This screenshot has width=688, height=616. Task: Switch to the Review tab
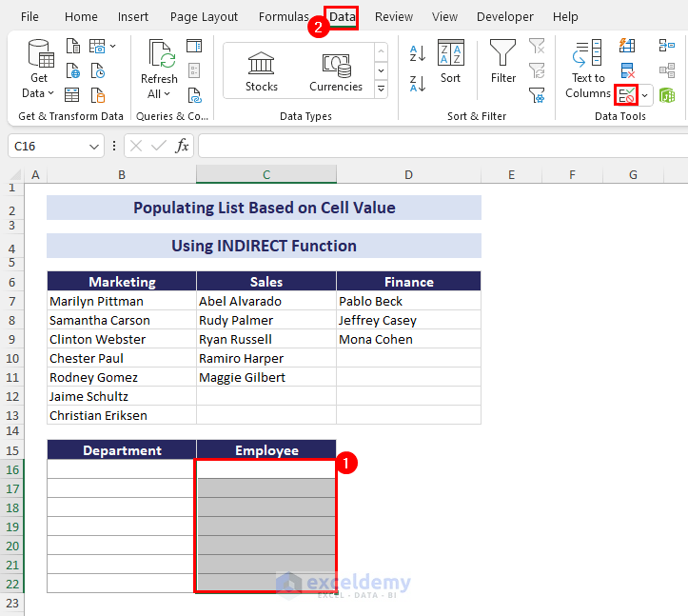pos(394,17)
